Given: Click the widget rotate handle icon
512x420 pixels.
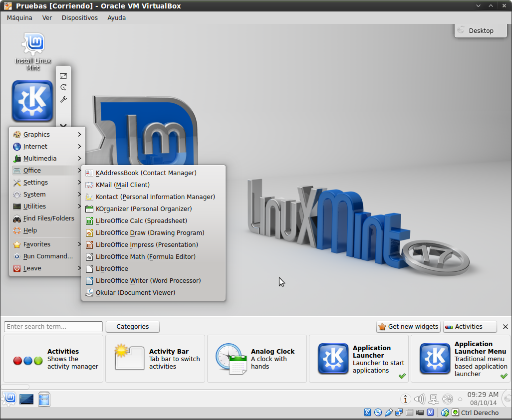Looking at the screenshot, I should 63,87.
